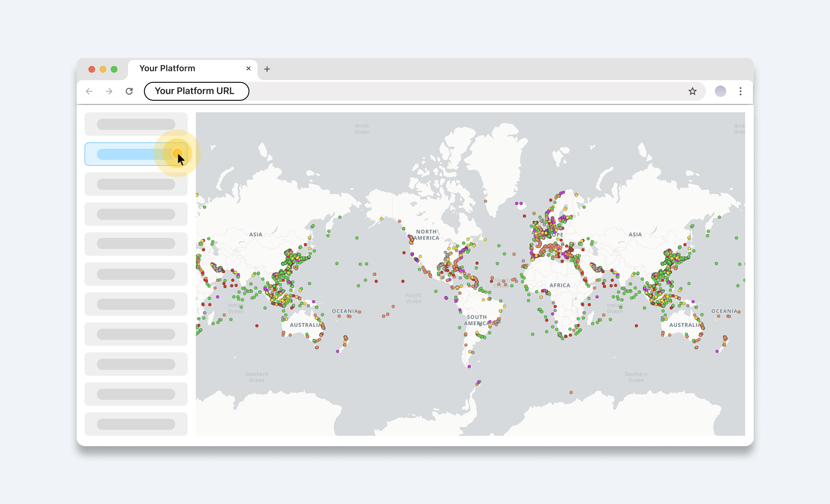830x504 pixels.
Task: Select the first gray sidebar item
Action: [136, 124]
